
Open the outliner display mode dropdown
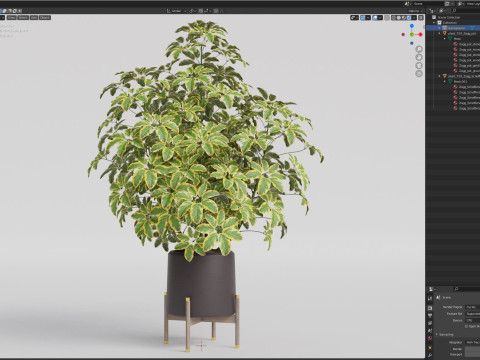pos(442,11)
